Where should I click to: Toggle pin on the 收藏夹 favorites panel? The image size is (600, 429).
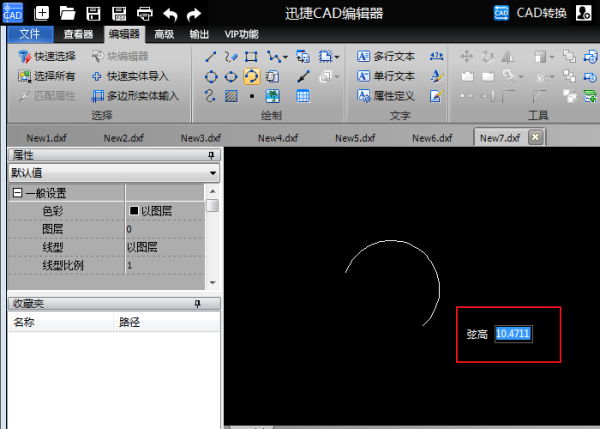(x=198, y=303)
